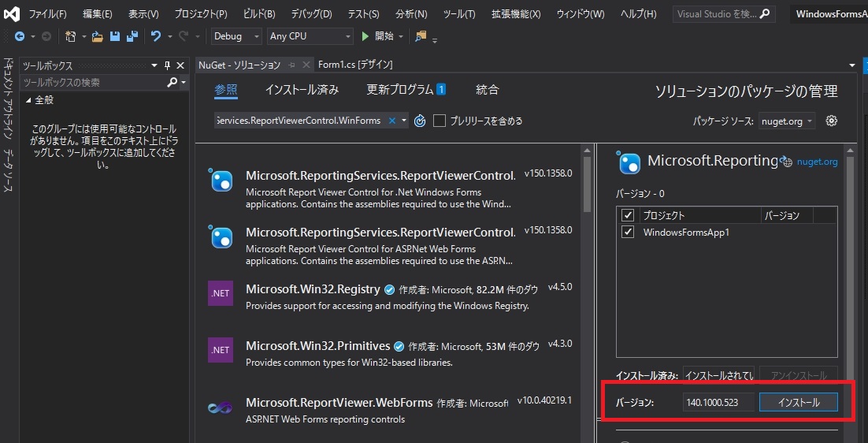
Task: Open the プロジェクト(P) menu
Action: pos(201,14)
